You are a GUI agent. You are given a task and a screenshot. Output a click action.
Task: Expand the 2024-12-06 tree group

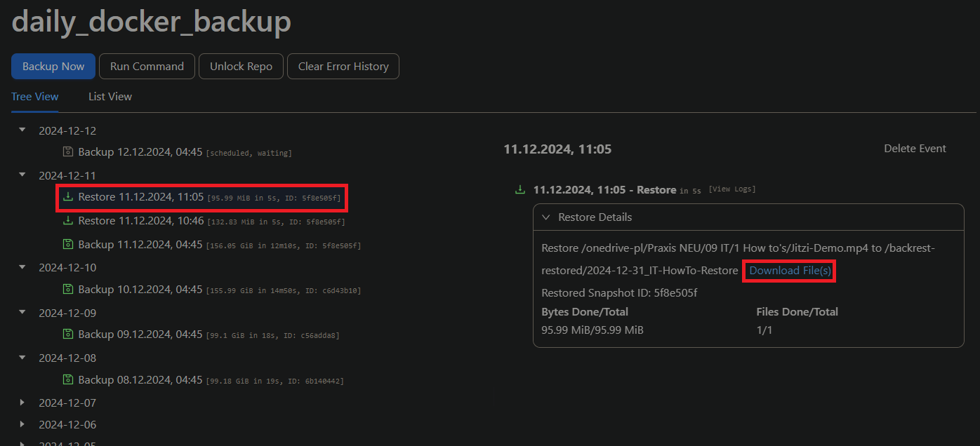[22, 424]
